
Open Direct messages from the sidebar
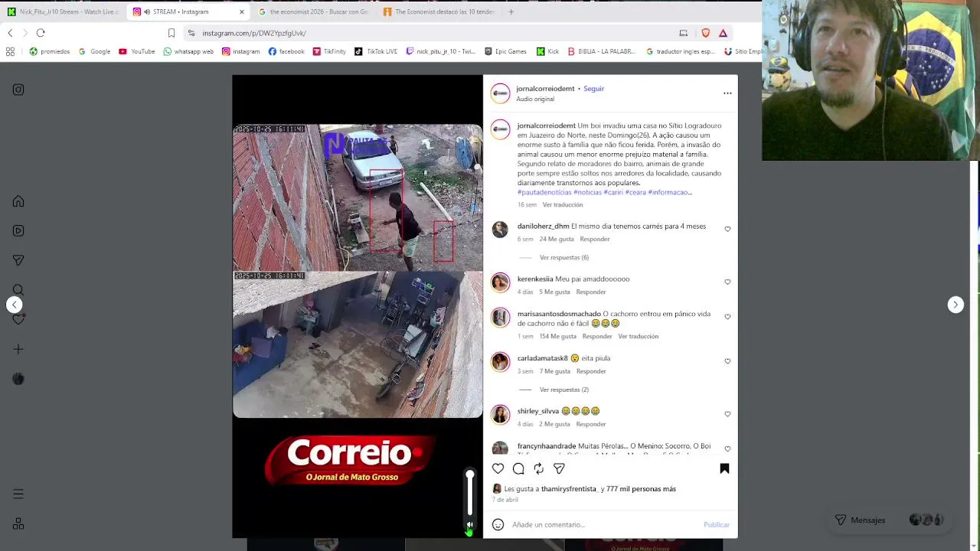tap(18, 260)
